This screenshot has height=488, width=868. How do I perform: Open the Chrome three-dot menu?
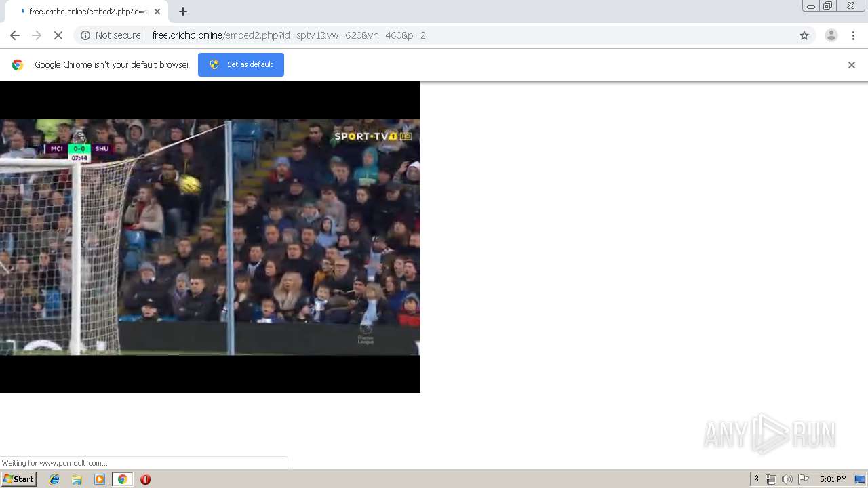(x=853, y=35)
